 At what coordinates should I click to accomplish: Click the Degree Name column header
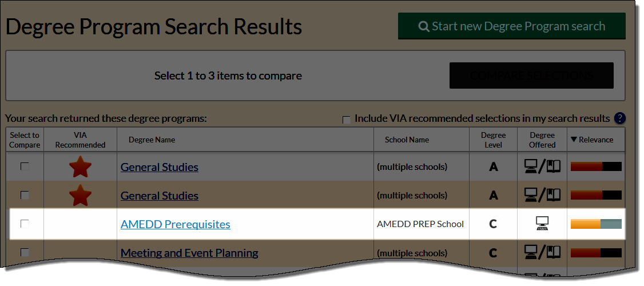click(x=152, y=140)
